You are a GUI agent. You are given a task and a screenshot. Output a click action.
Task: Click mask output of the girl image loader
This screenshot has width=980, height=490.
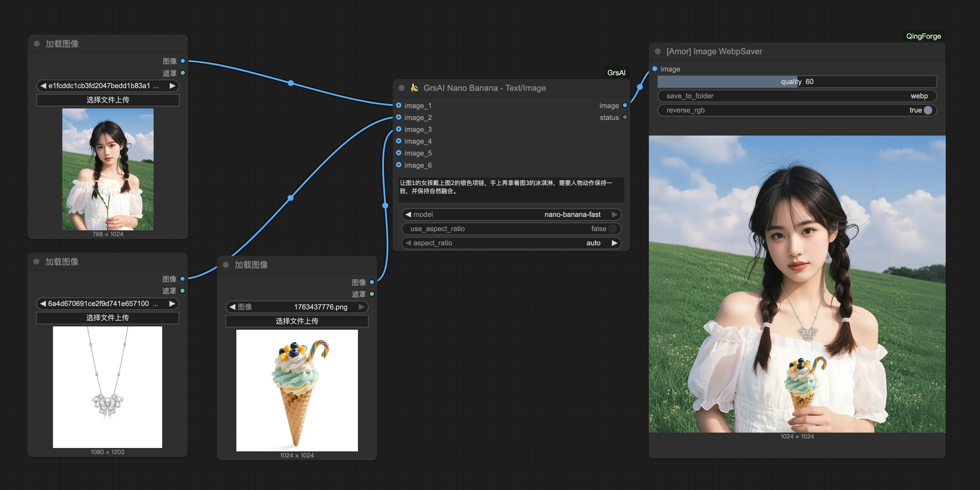coord(183,73)
